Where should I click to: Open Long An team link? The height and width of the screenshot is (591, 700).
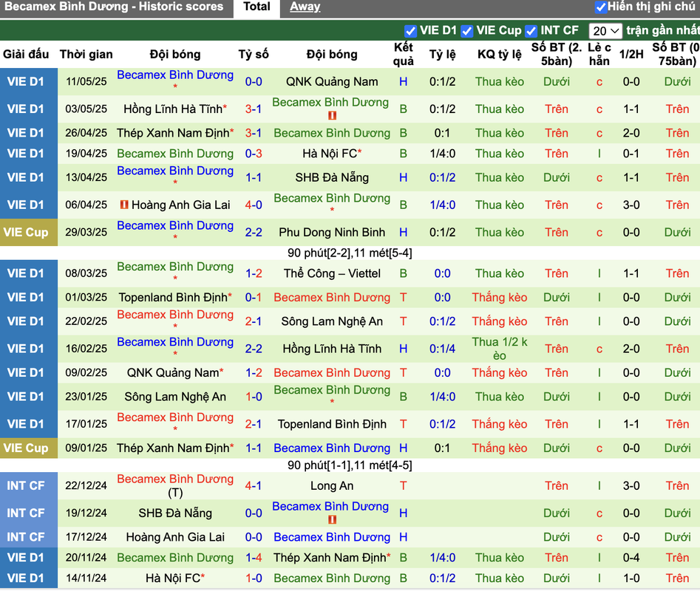332,486
